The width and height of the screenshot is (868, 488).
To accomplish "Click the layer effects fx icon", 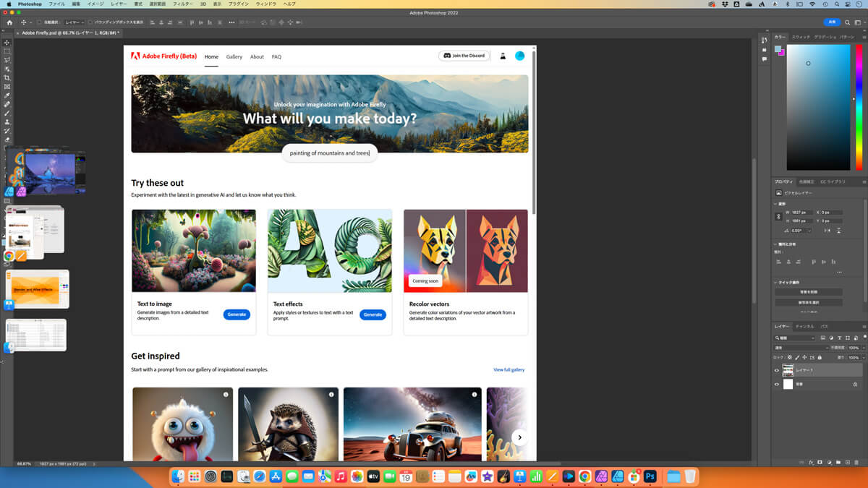I will 811,462.
